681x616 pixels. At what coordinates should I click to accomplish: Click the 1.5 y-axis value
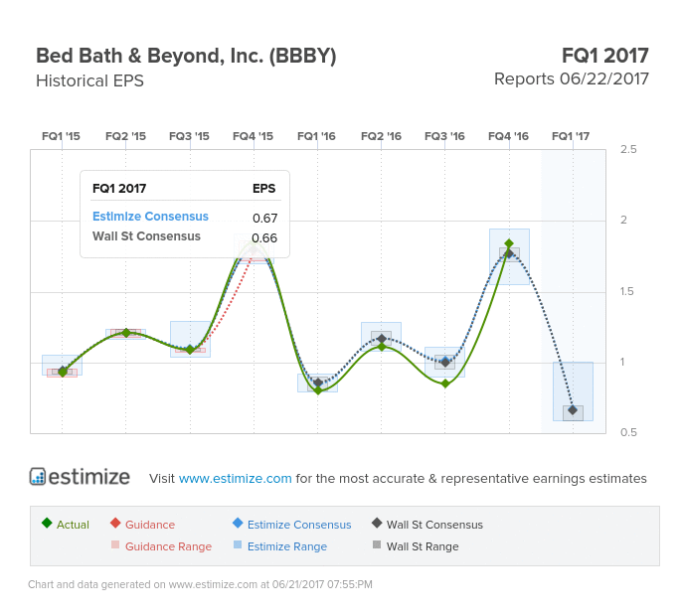pos(626,291)
